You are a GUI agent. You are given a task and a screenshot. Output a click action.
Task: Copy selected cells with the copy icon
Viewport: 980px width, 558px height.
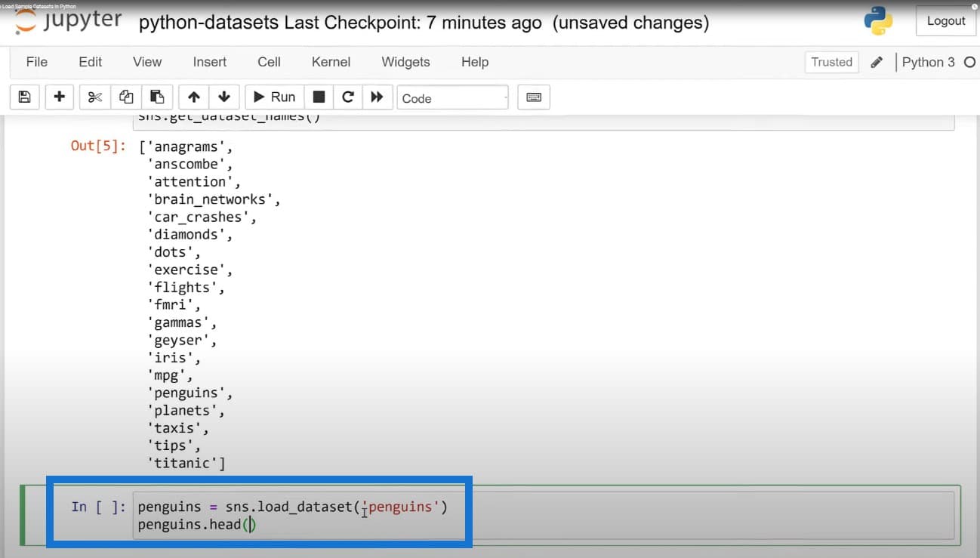(x=126, y=97)
